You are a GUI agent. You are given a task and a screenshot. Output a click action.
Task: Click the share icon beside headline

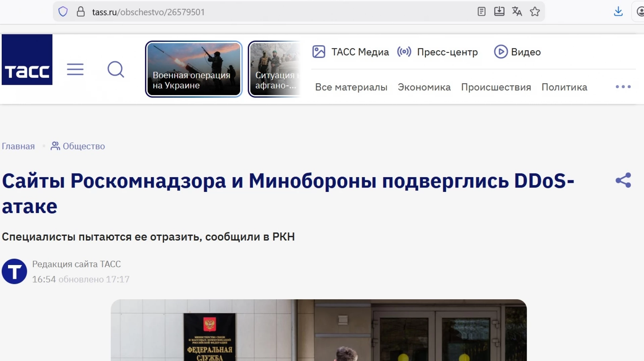pos(623,180)
